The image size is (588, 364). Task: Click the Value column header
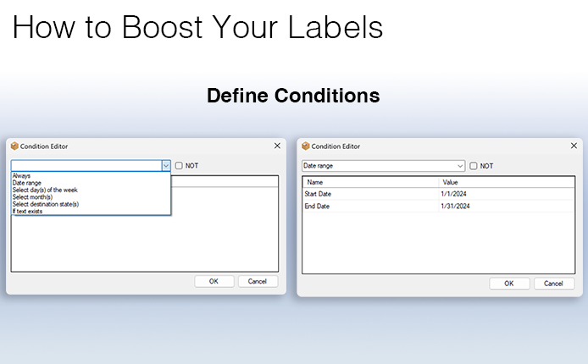coord(507,182)
